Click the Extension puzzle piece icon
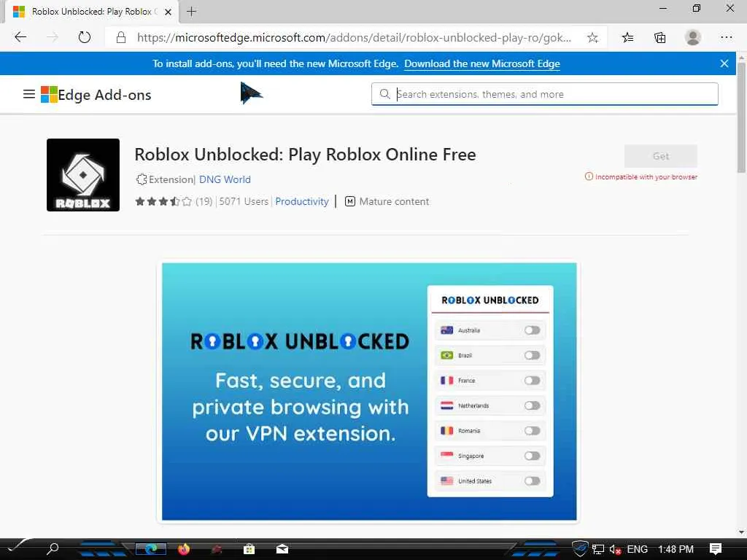Image resolution: width=747 pixels, height=560 pixels. 141,179
